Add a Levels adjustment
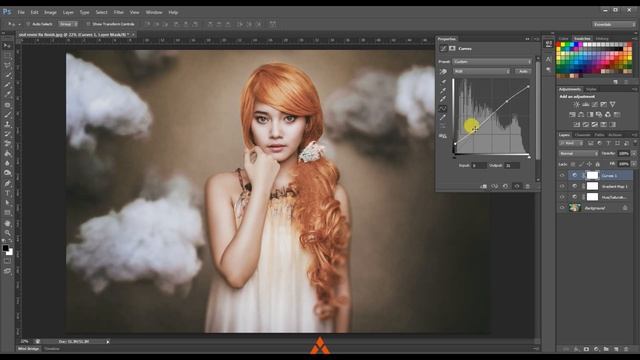640x360 pixels. [x=585, y=104]
